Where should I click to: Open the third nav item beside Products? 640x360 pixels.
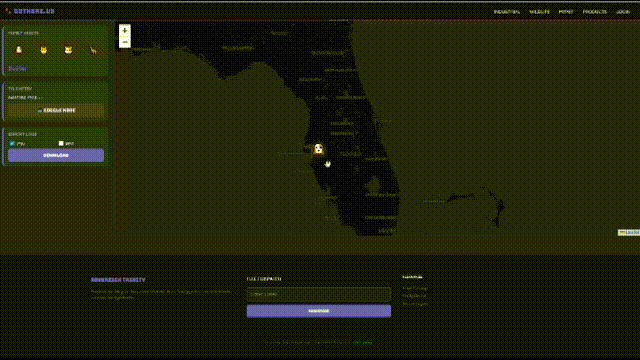pos(566,12)
